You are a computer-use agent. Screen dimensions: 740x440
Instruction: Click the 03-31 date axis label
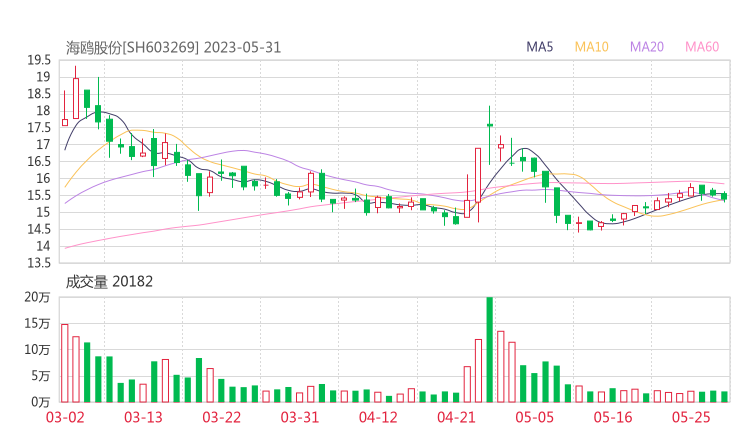click(300, 418)
